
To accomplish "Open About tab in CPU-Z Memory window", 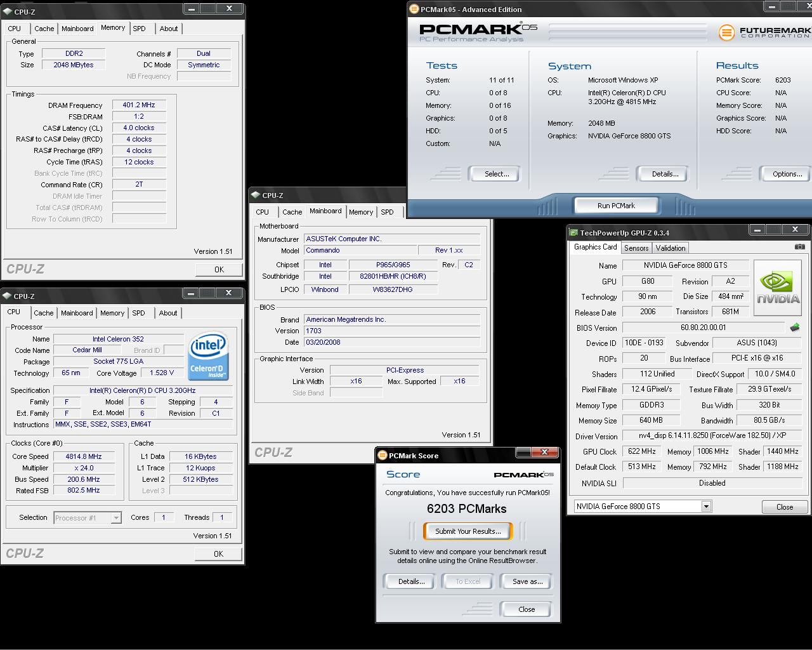I will pos(169,29).
